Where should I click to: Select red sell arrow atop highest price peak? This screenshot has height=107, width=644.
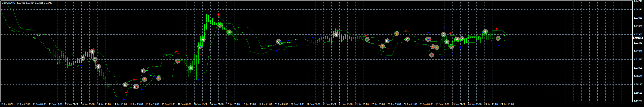coord(218,15)
